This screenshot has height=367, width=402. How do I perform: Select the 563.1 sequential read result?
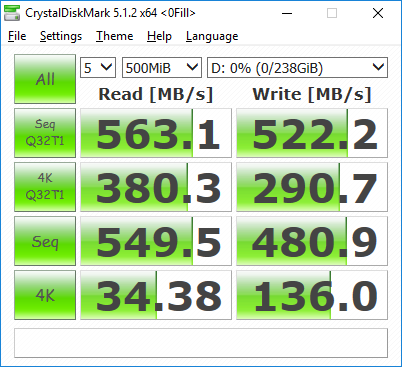pos(156,133)
